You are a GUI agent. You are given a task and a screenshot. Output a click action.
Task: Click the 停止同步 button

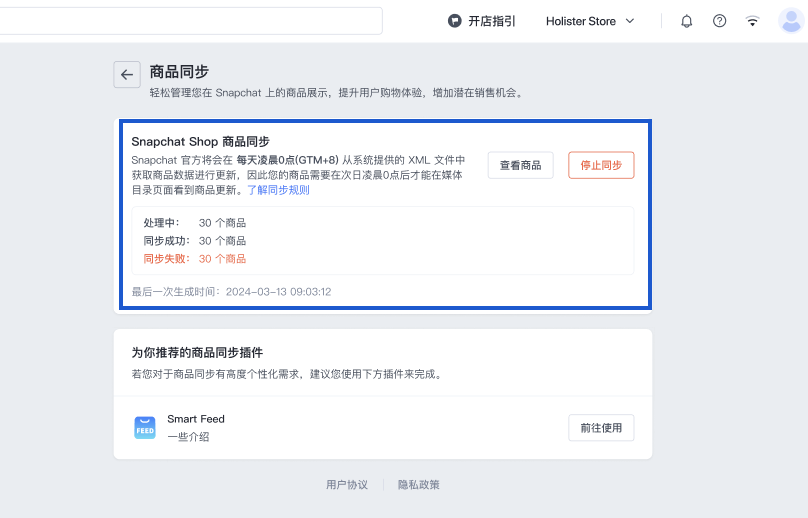601,165
